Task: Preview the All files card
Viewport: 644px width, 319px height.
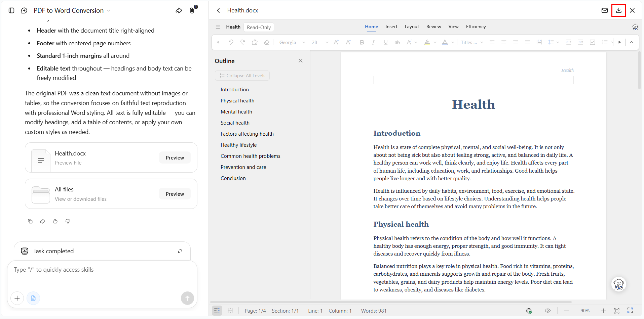Action: coord(175,194)
